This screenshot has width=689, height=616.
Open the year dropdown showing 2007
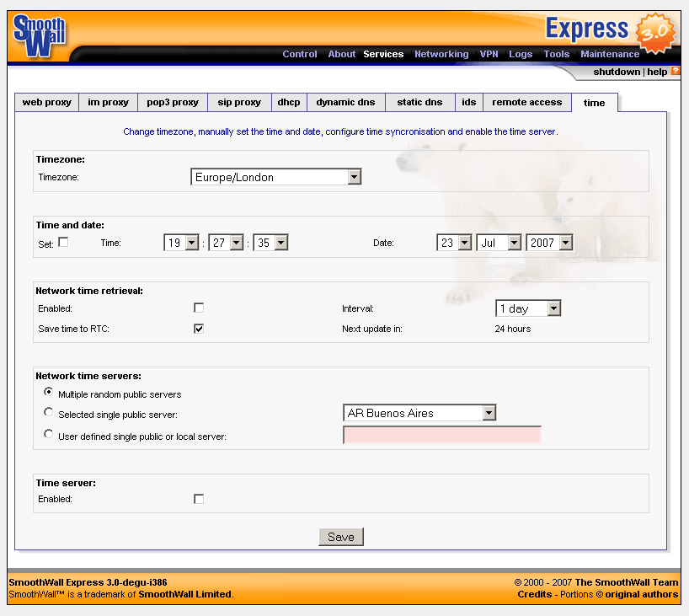[550, 242]
